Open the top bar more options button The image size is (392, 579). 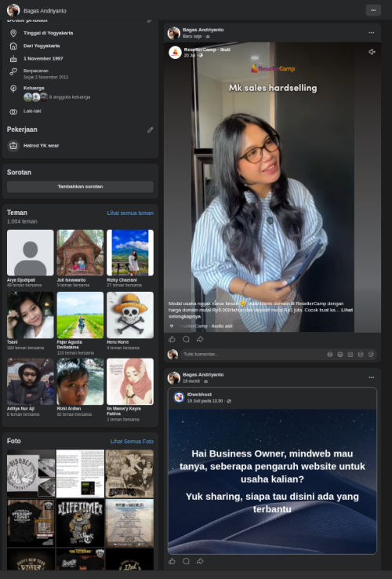tap(373, 10)
